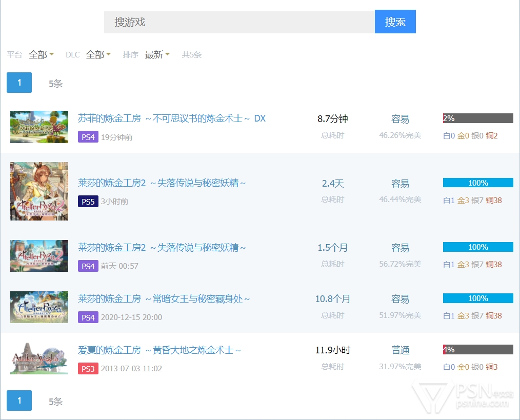Click the 100% progress bar in the 1.5个月 row

[478, 247]
